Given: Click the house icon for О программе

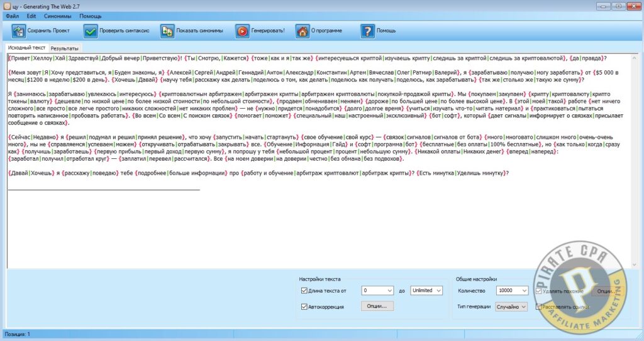Looking at the screenshot, I should tap(303, 31).
